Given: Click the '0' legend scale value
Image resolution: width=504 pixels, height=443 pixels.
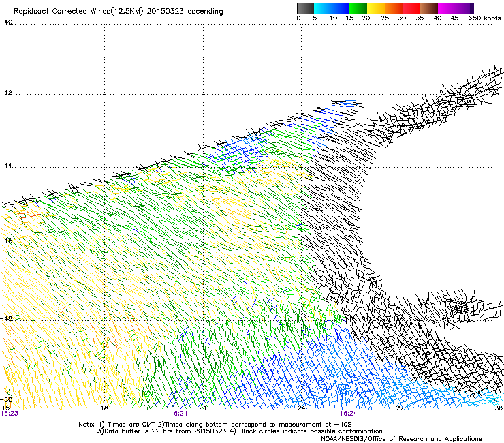Looking at the screenshot, I should click(x=298, y=18).
